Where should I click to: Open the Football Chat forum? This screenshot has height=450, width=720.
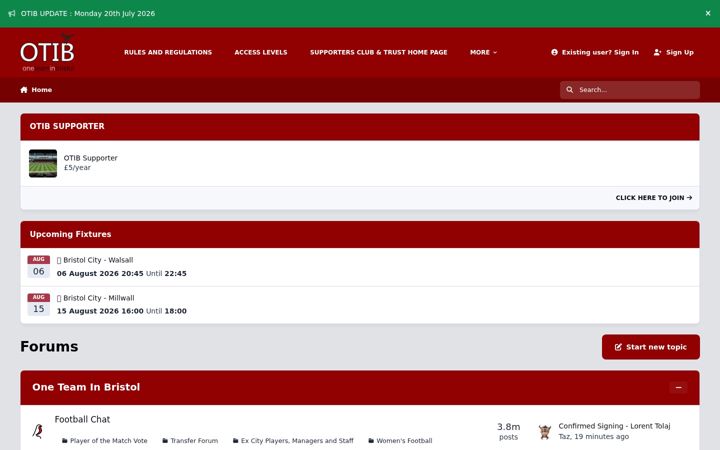click(x=82, y=420)
